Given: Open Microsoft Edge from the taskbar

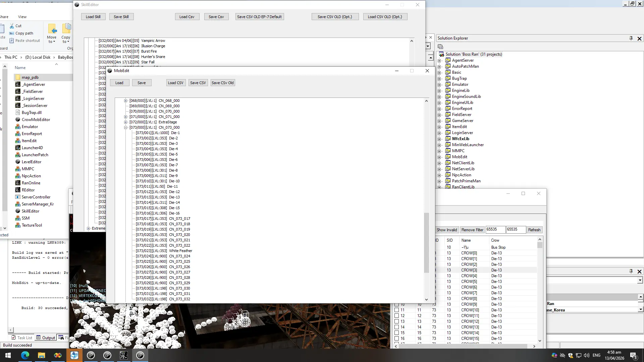Looking at the screenshot, I should 25,355.
